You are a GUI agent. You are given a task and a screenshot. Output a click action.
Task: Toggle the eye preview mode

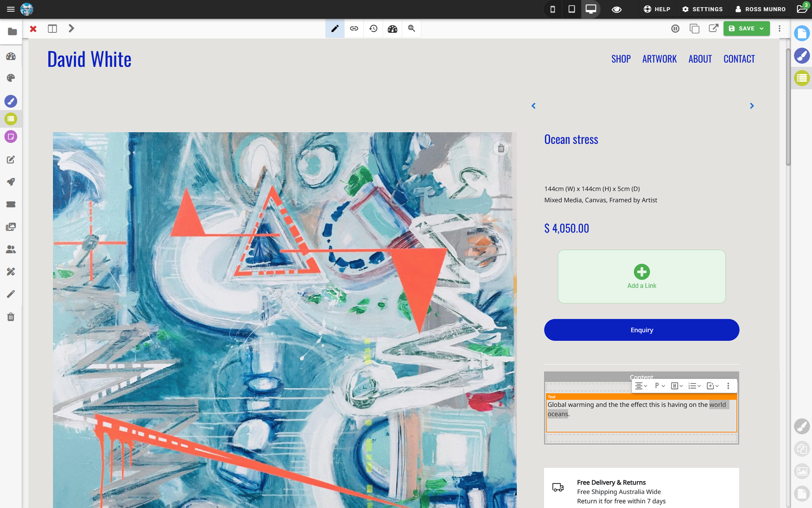point(616,9)
